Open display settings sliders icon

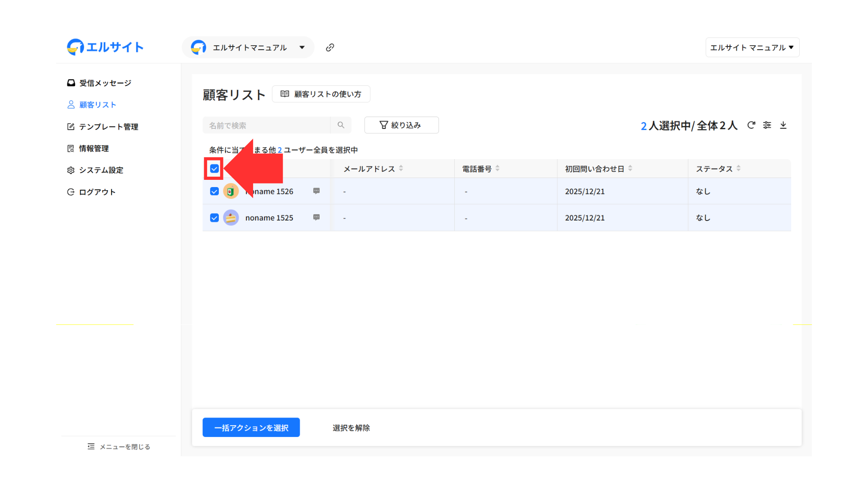click(767, 125)
